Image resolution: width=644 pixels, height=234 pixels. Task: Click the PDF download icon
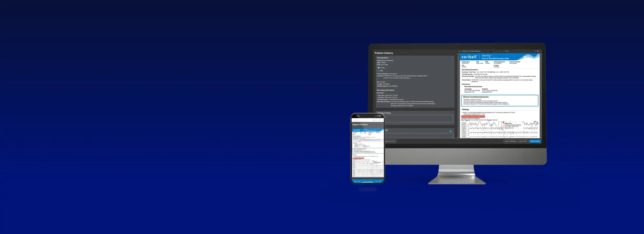click(x=535, y=51)
